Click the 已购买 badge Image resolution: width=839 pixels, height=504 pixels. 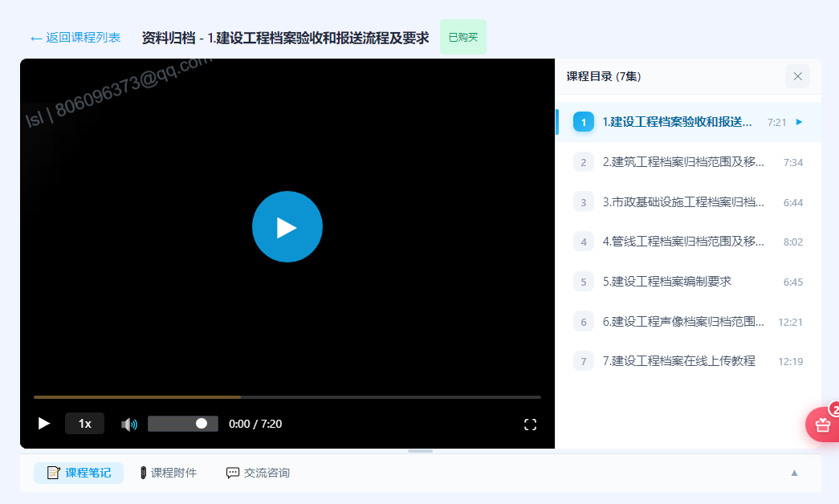(x=463, y=37)
